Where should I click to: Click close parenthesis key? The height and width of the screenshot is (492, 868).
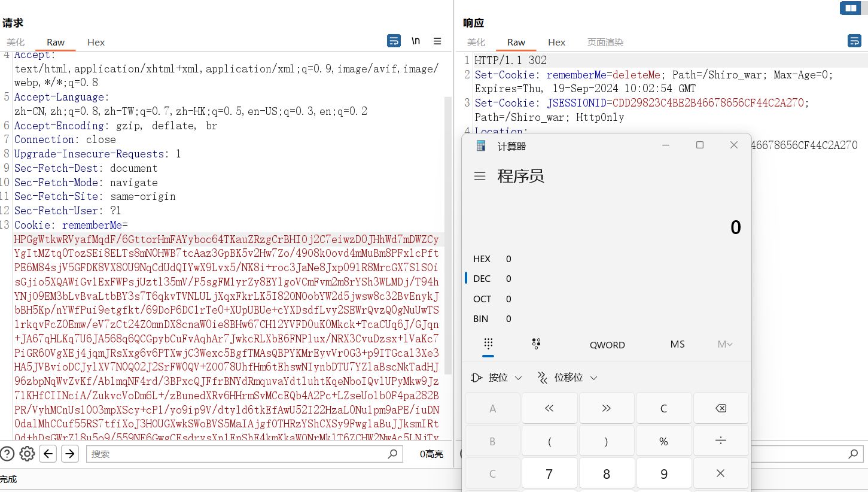(606, 441)
